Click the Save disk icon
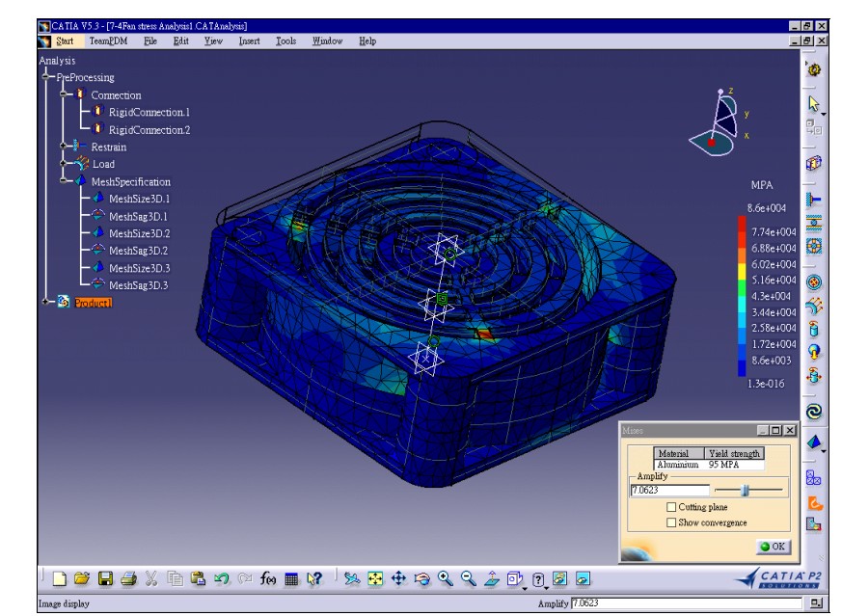Image resolution: width=842 pixels, height=616 pixels. click(105, 577)
